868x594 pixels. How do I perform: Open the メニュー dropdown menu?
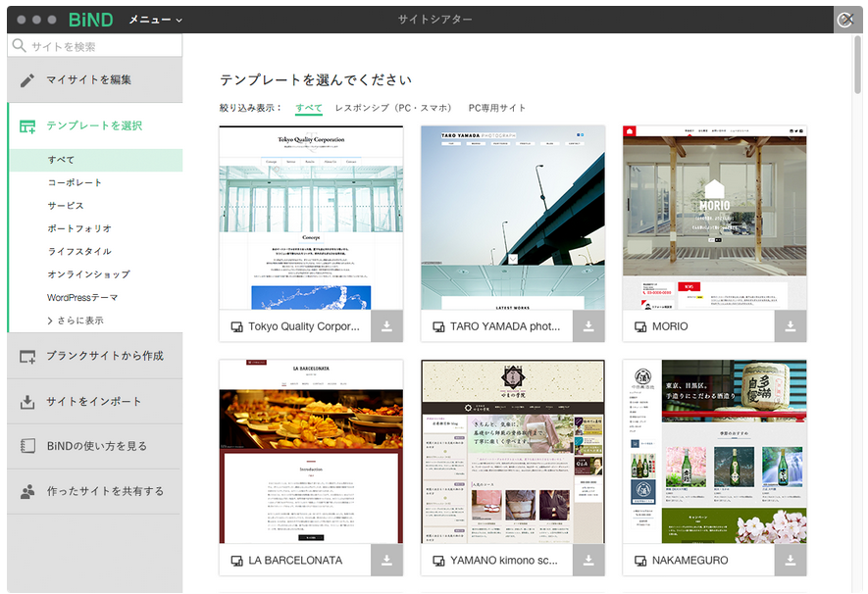coord(155,20)
